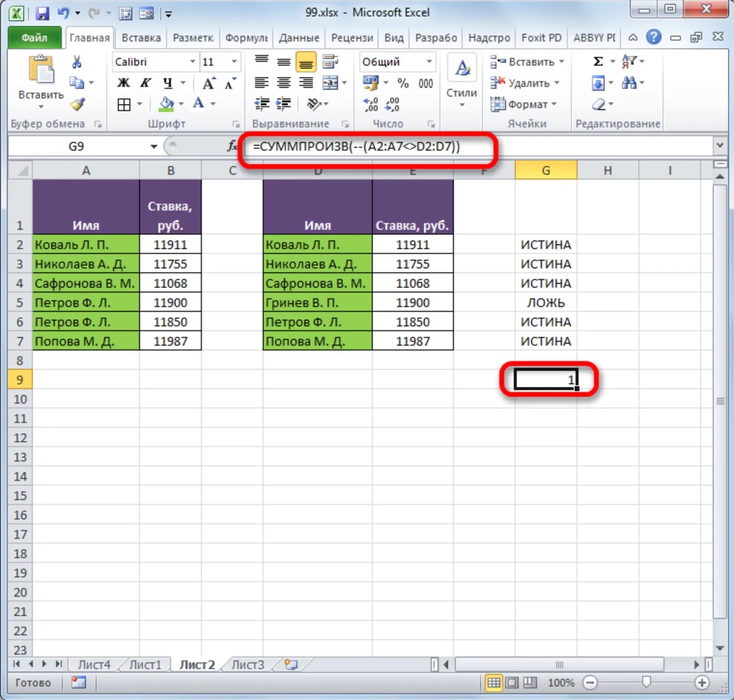Zoom out with minus button
The image size is (734, 700).
(x=590, y=683)
